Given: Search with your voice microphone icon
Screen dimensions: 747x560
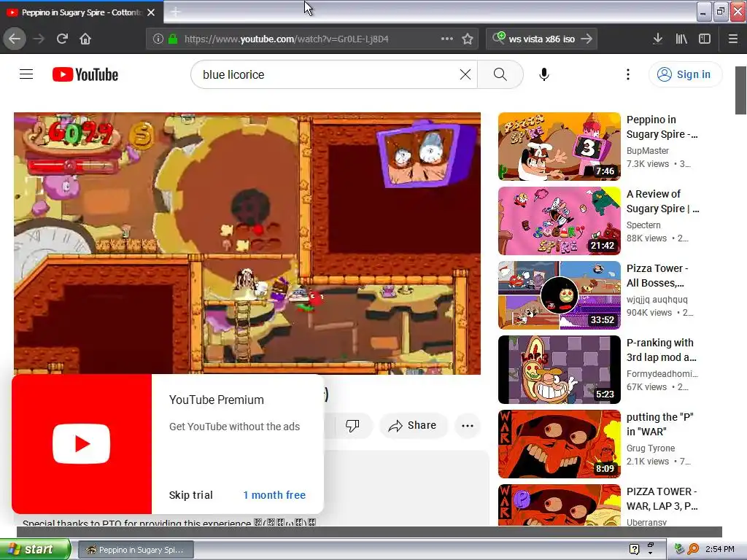Looking at the screenshot, I should pyautogui.click(x=544, y=74).
